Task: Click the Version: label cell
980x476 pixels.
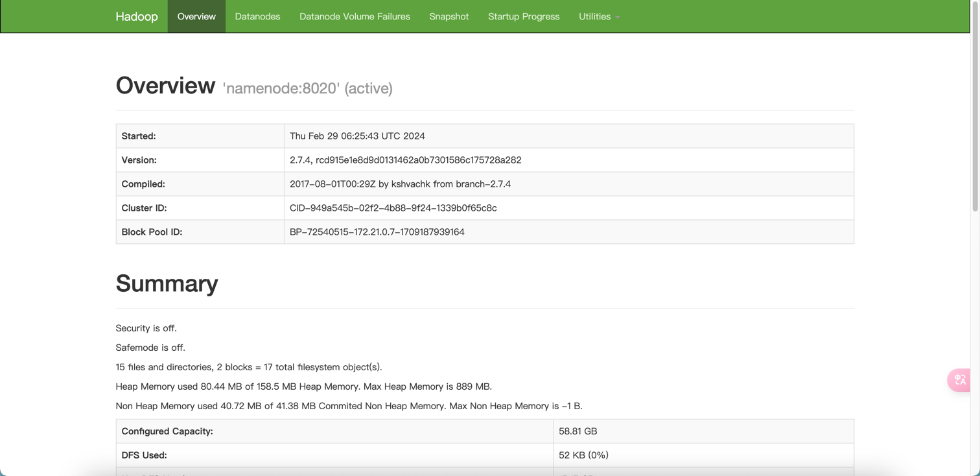Action: (200, 160)
